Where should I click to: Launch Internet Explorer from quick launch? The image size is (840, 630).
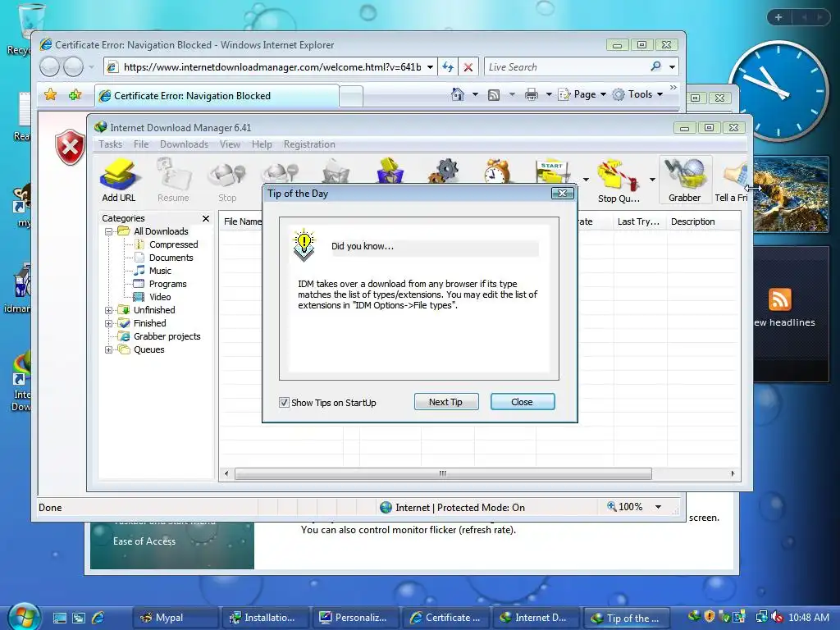(98, 618)
